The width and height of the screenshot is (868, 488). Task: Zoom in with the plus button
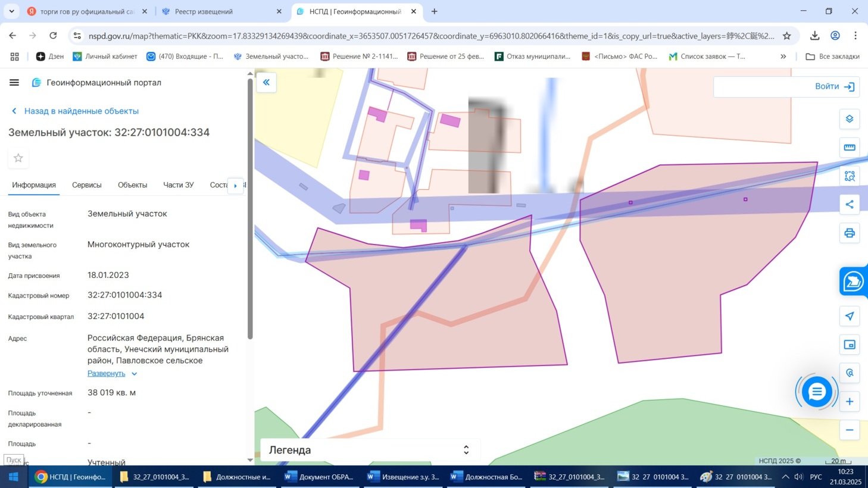click(850, 402)
